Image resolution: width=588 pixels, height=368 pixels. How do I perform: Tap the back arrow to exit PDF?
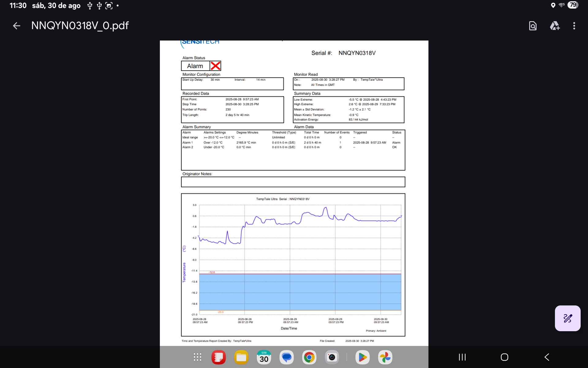[17, 26]
